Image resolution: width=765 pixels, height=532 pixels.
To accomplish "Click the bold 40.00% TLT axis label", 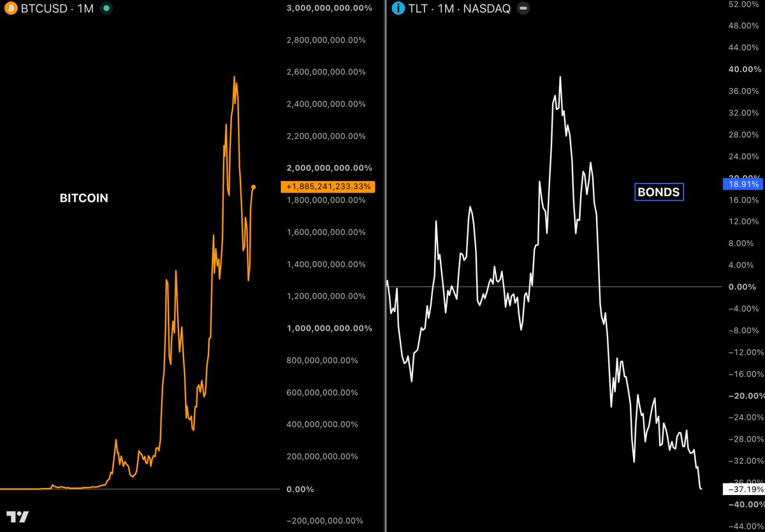I will pos(747,69).
